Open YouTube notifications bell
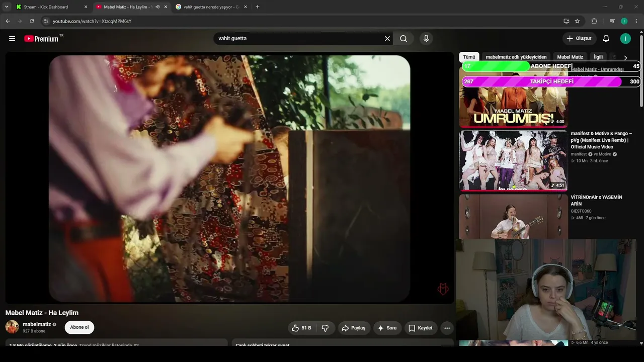The width and height of the screenshot is (644, 362). (x=606, y=39)
